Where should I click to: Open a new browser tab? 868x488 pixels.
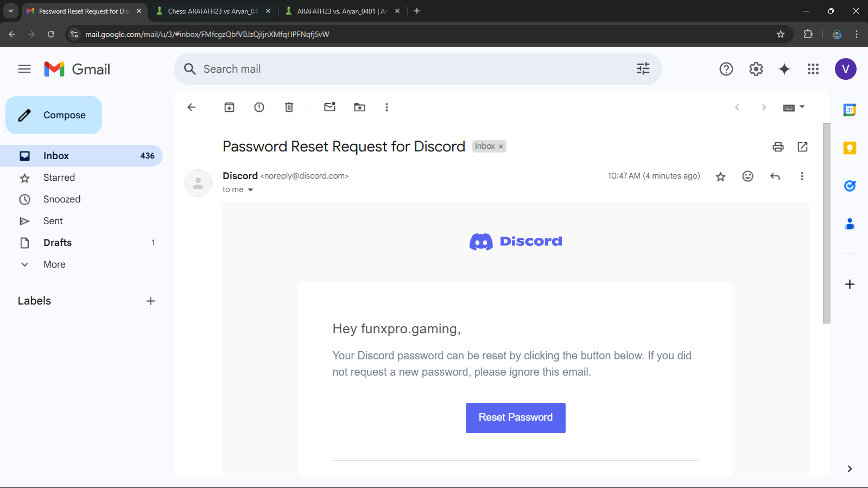[417, 11]
